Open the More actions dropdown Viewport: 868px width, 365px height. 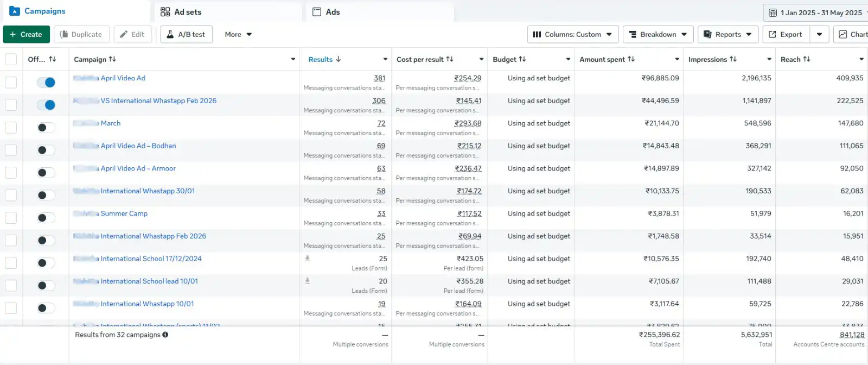tap(238, 34)
